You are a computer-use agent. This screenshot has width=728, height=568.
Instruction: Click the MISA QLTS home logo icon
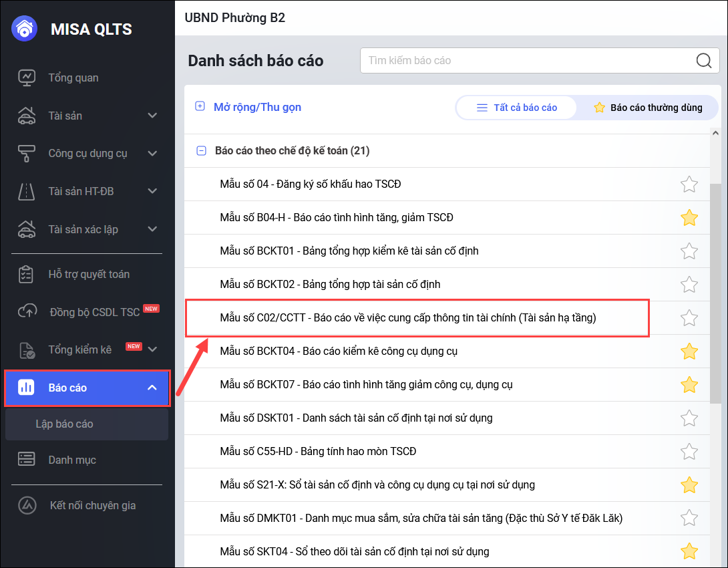pyautogui.click(x=24, y=29)
